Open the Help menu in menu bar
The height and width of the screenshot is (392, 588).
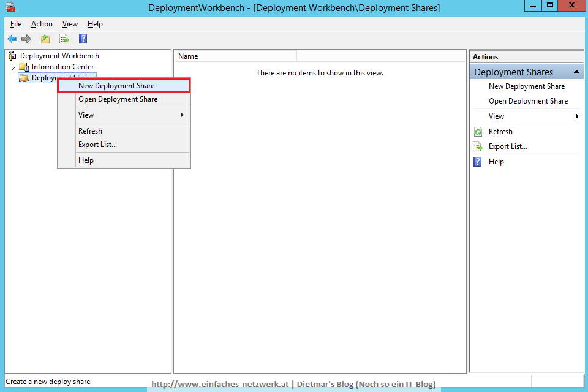[x=95, y=24]
